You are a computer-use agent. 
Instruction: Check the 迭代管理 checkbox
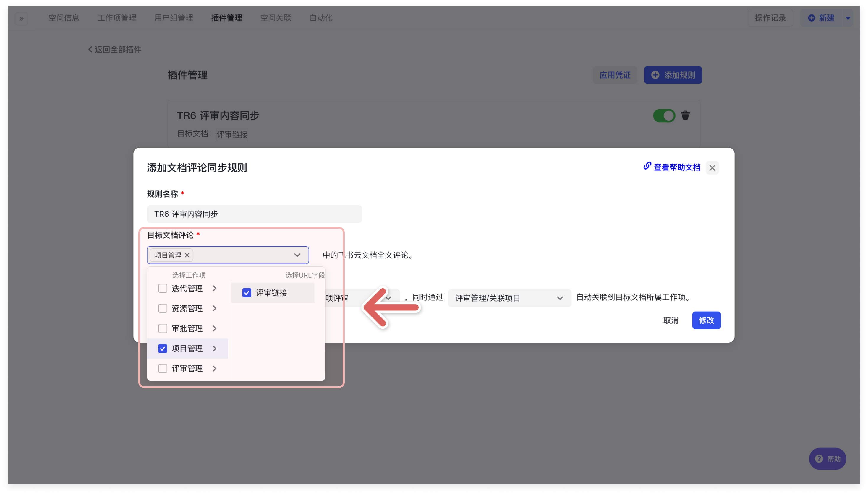tap(163, 288)
